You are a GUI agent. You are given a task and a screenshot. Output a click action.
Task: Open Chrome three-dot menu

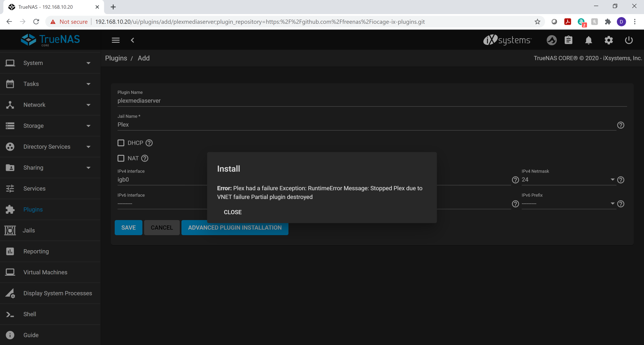tap(635, 22)
